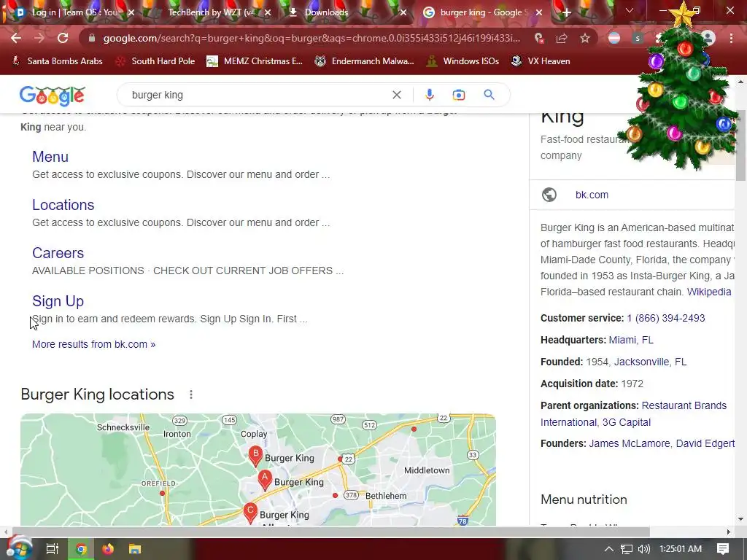This screenshot has width=747, height=560.
Task: Click More results from bk.com
Action: [x=94, y=344]
